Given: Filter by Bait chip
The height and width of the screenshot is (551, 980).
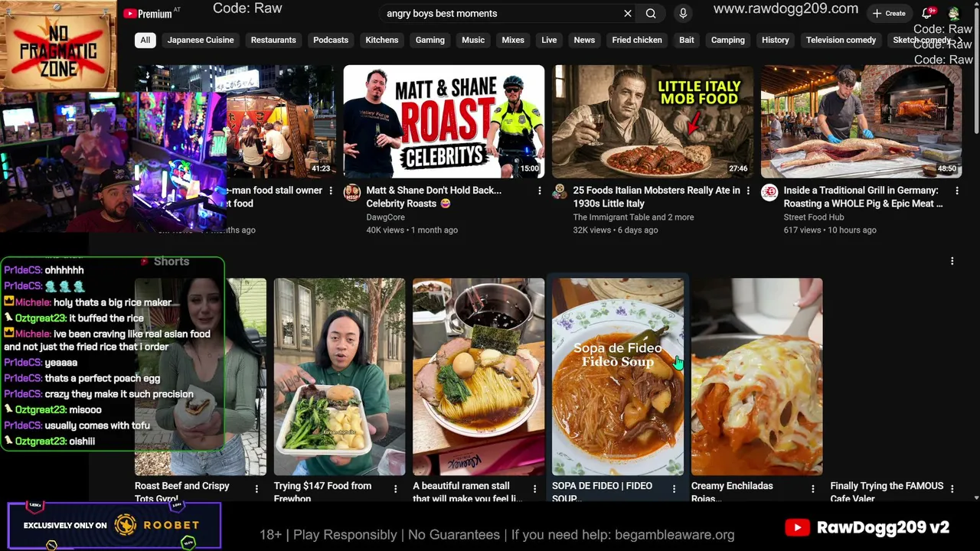Looking at the screenshot, I should click(x=687, y=40).
